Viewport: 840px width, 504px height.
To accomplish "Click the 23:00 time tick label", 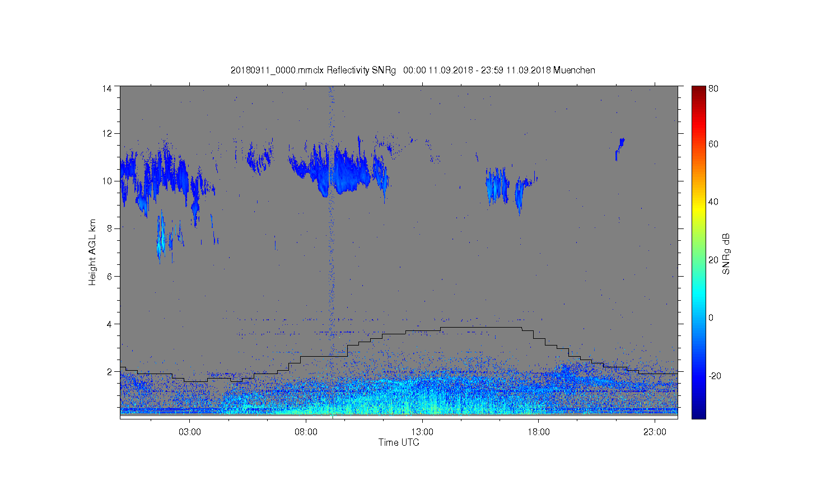I will 655,432.
